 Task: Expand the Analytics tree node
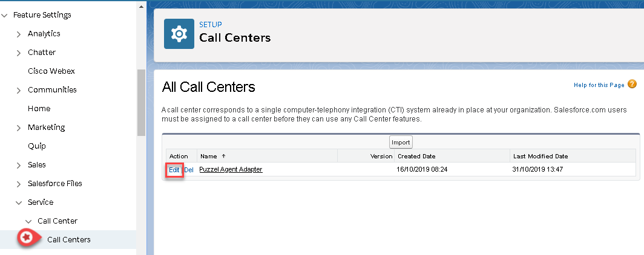[x=19, y=34]
